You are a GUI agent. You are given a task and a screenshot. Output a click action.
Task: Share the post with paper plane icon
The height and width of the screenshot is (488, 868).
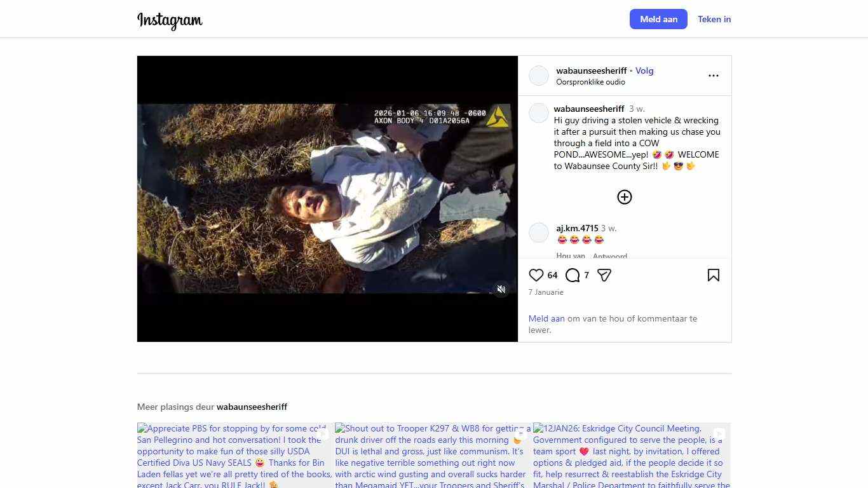(604, 275)
